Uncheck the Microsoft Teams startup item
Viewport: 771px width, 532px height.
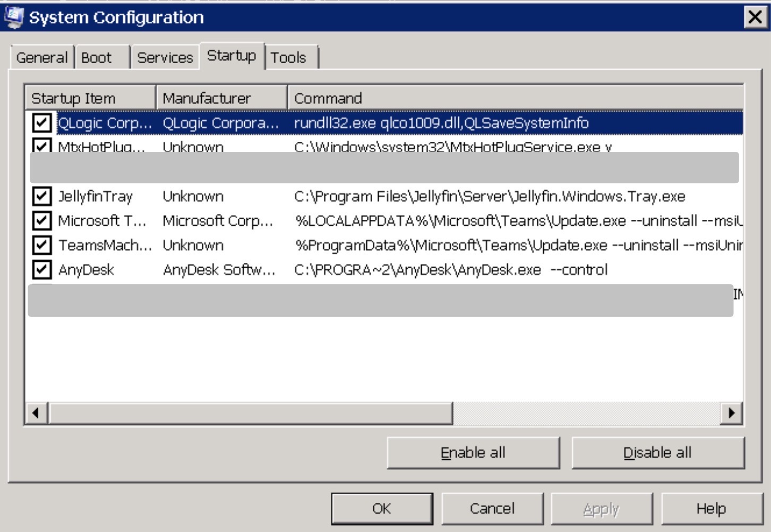pyautogui.click(x=41, y=221)
